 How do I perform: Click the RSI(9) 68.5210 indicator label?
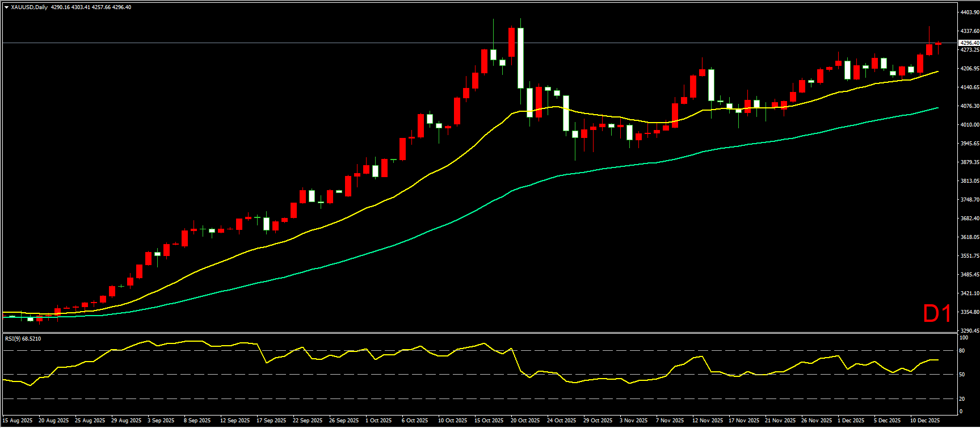pos(23,339)
